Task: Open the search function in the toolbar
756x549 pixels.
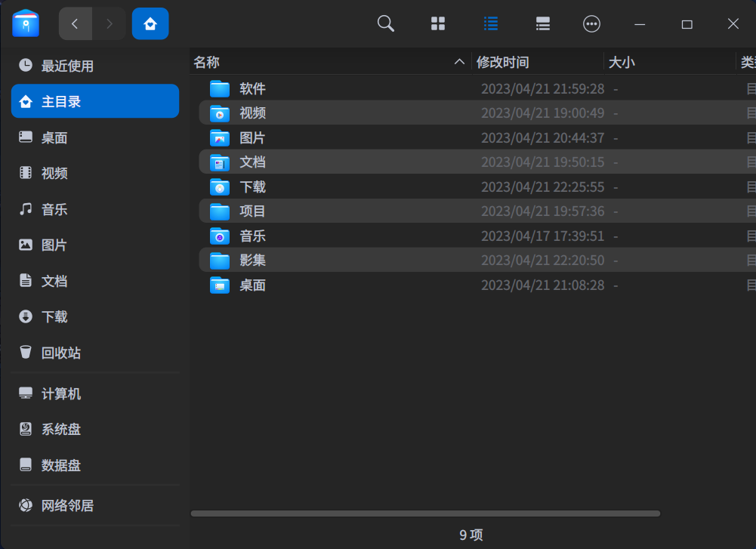Action: [385, 23]
